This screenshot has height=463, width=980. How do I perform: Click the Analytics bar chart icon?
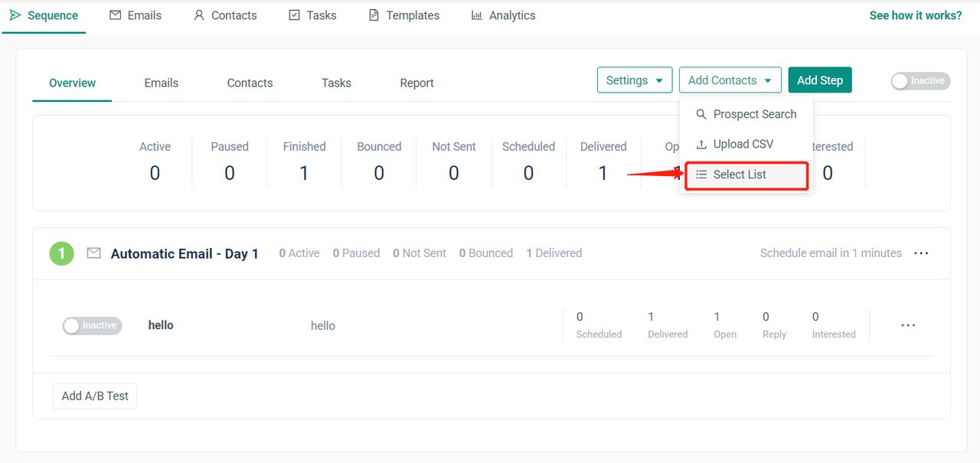[477, 15]
